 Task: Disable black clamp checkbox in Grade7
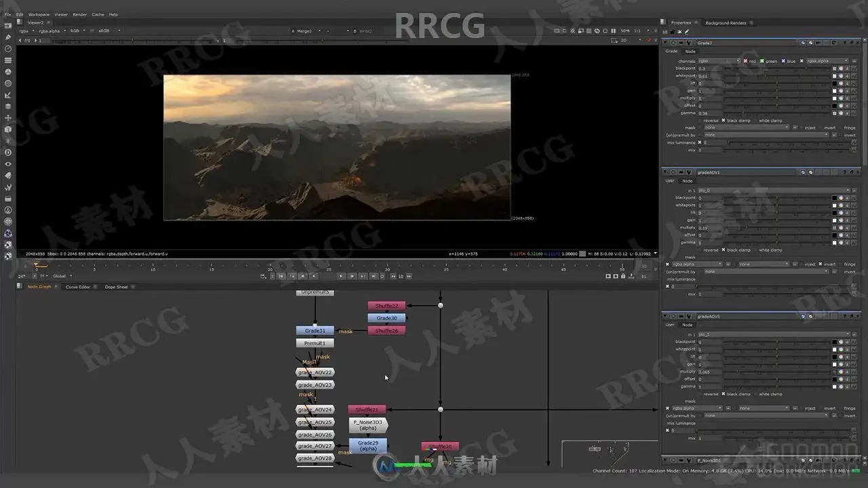coord(724,120)
